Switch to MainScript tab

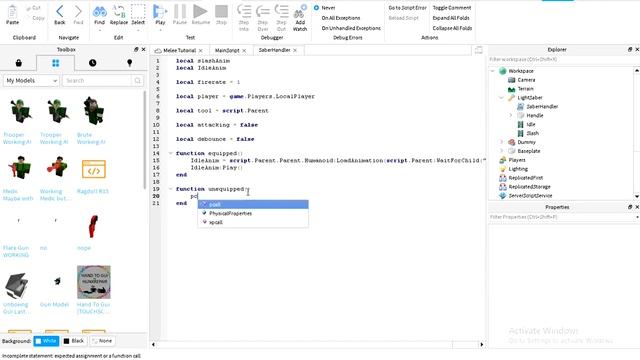pos(227,50)
